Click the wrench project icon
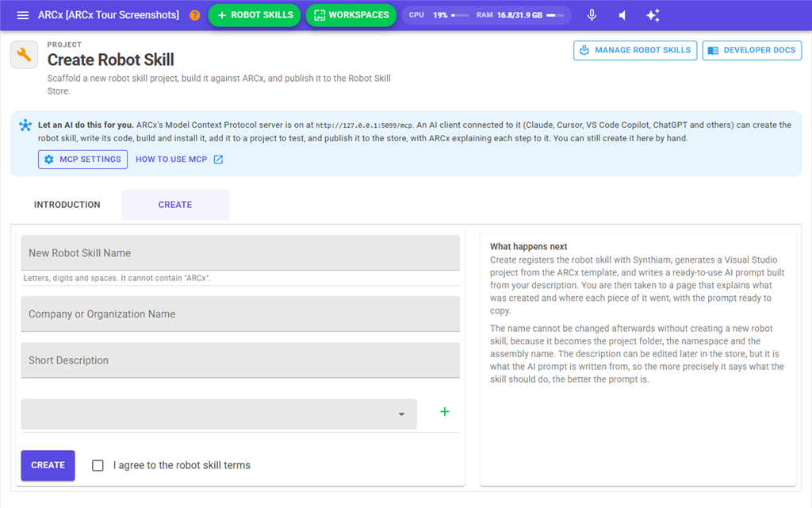The width and height of the screenshot is (812, 508). [x=24, y=55]
